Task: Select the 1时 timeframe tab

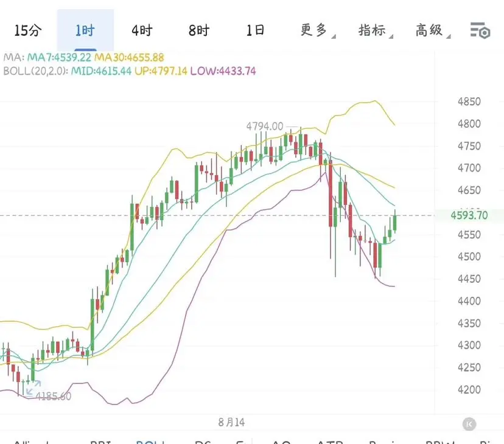Action: [85, 30]
